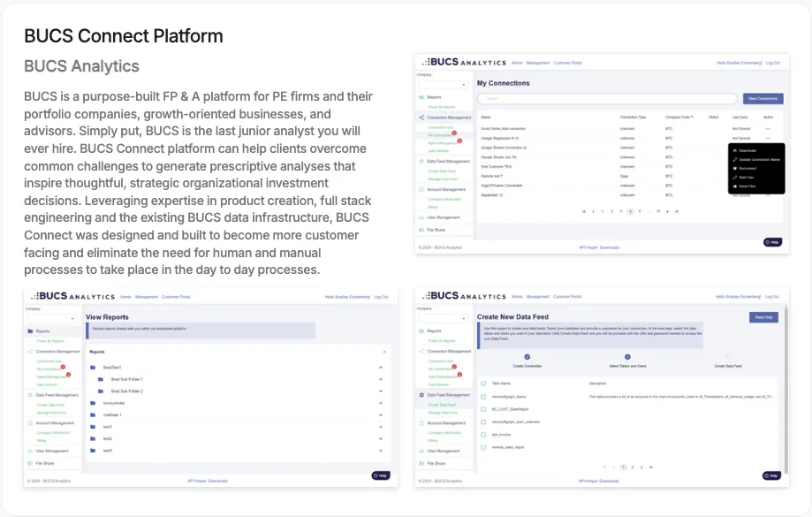The image size is (812, 517).
Task: Open Help bubble in View Reports screenshot
Action: (381, 475)
